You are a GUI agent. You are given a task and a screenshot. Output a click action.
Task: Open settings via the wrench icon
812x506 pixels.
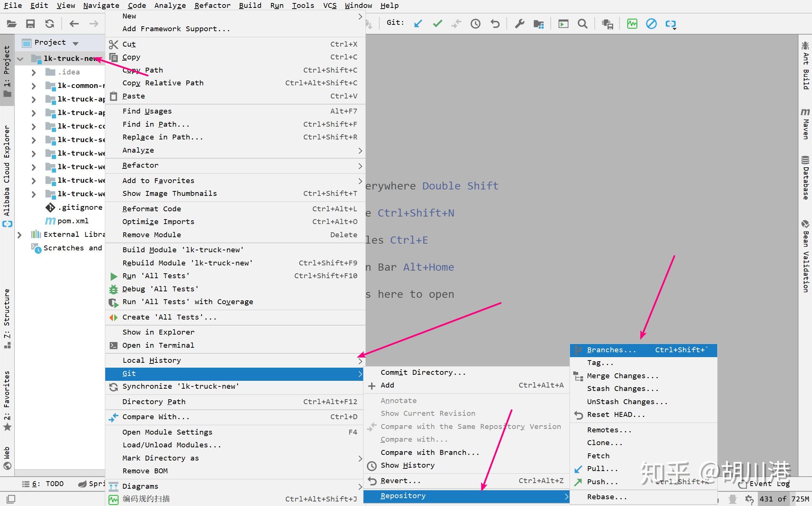click(520, 24)
